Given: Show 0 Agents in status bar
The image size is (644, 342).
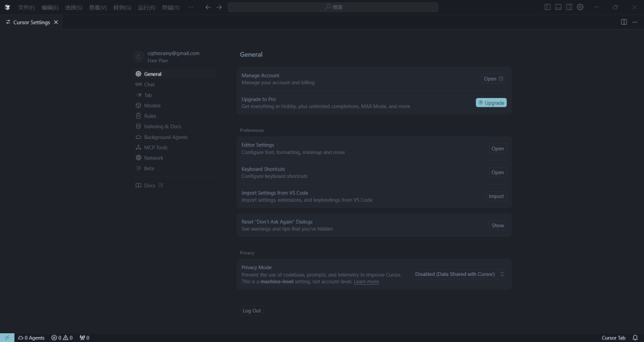Looking at the screenshot, I should pyautogui.click(x=31, y=338).
